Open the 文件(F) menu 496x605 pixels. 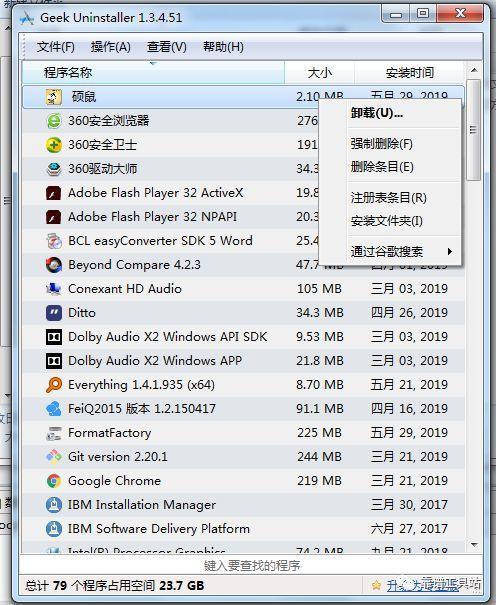(x=56, y=47)
